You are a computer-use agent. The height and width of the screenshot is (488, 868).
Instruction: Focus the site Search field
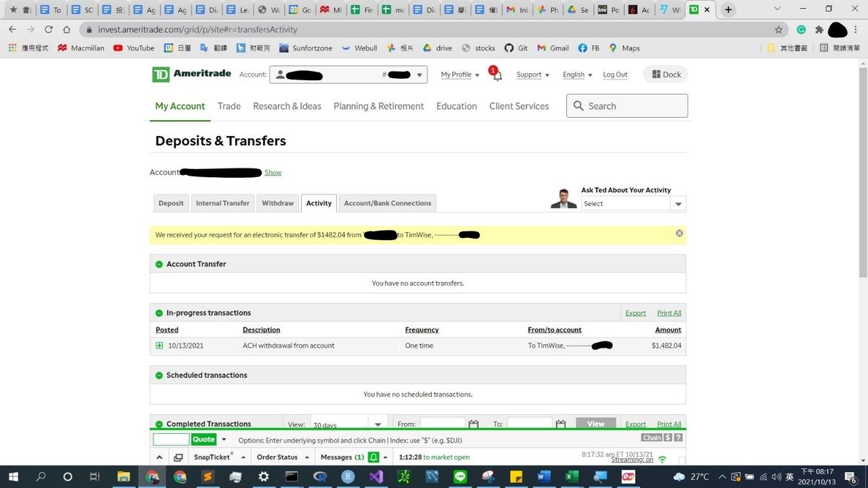(x=627, y=106)
